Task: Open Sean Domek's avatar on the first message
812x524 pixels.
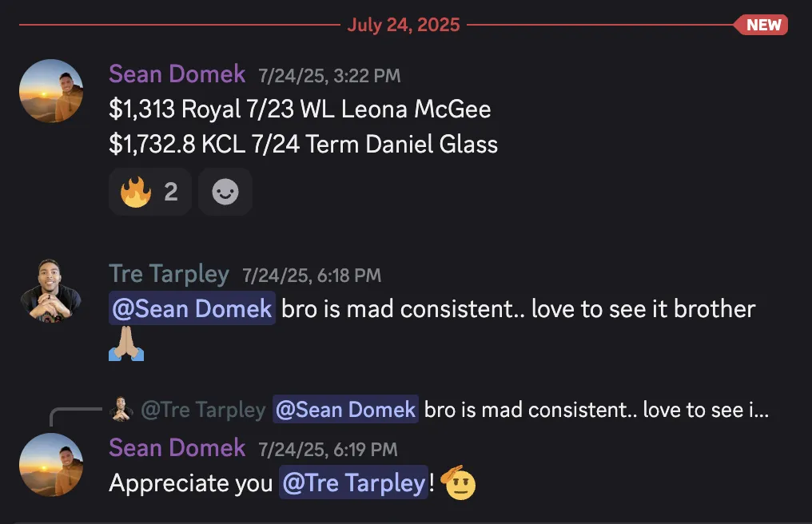Action: (51, 90)
